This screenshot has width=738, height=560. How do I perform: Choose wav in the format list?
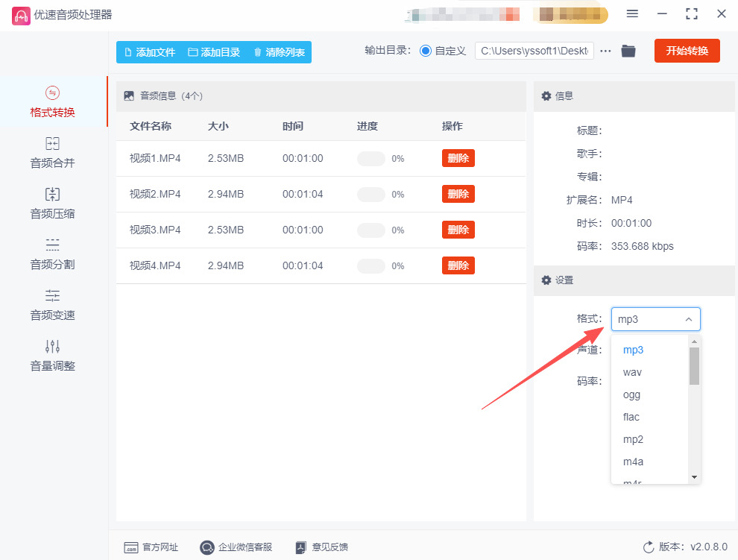click(x=649, y=372)
